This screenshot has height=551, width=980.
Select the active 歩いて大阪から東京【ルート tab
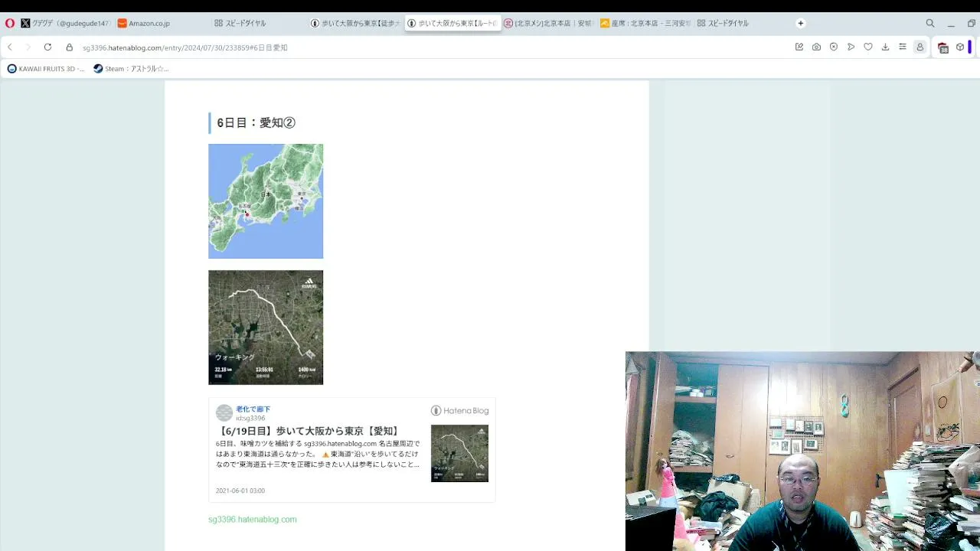(x=452, y=23)
